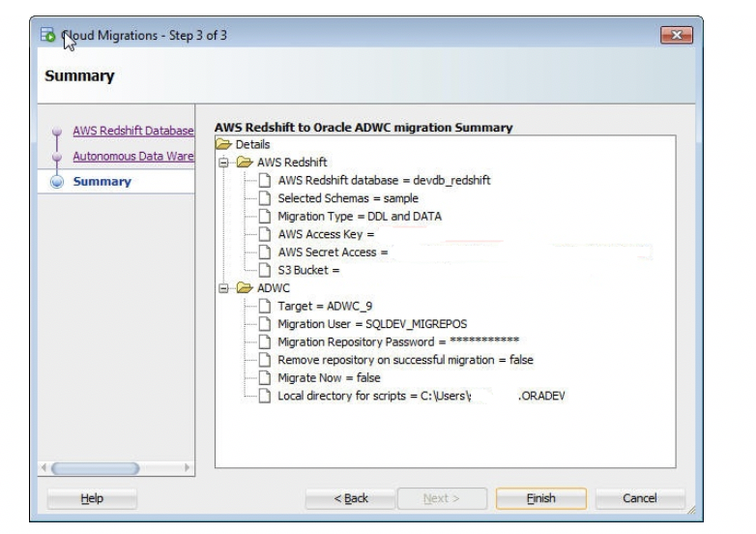Select the 'AWS Secret Access =' row
Screen dimensions: 756x534
click(333, 252)
